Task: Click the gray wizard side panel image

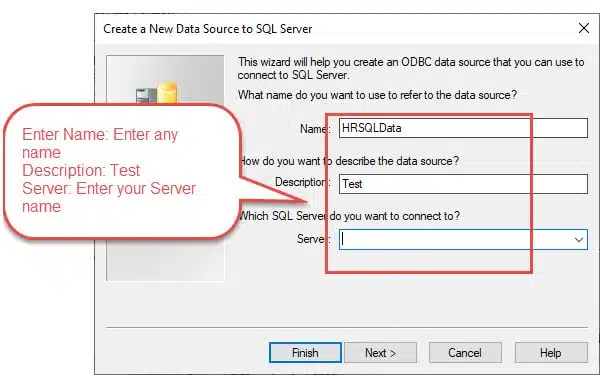Action: tap(165, 168)
